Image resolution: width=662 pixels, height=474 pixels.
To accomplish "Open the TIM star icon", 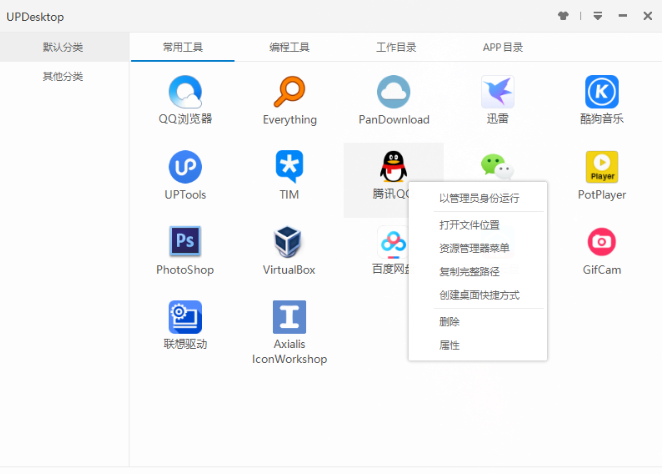I will coord(289,166).
